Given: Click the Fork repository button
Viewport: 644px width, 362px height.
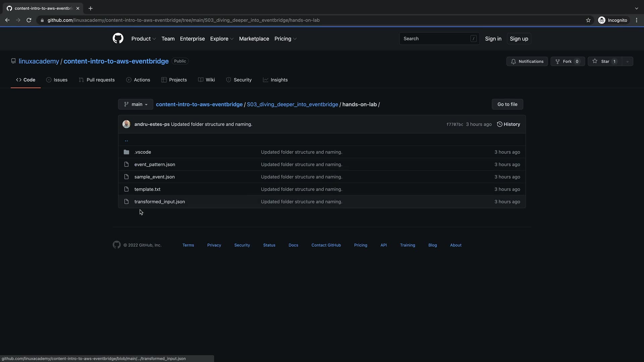Looking at the screenshot, I should (x=568, y=61).
